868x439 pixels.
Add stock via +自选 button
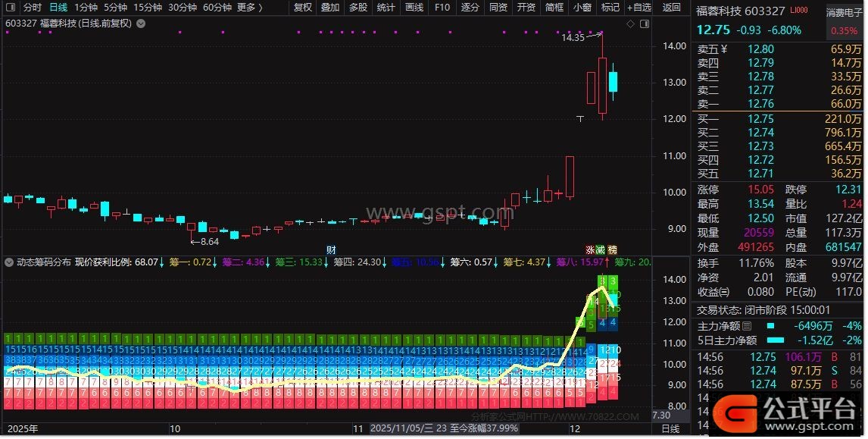tap(639, 8)
